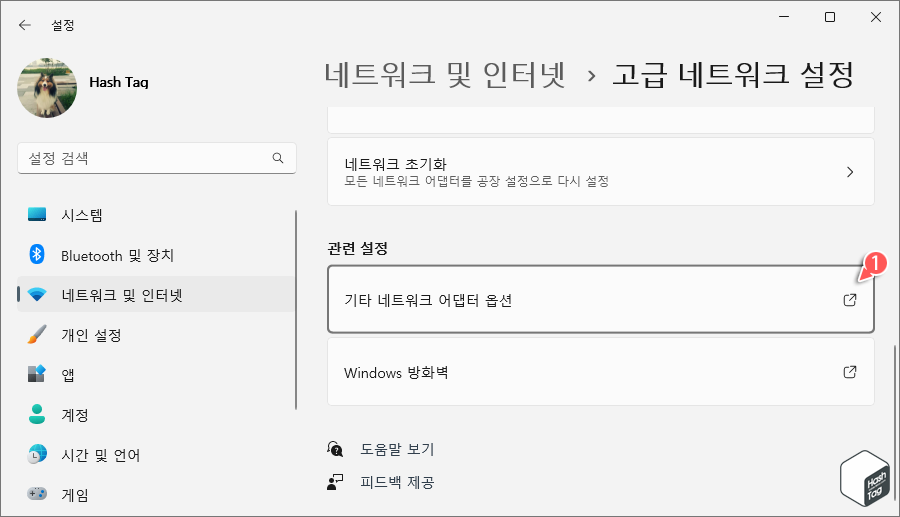Screen dimensions: 900x517
Task: Minimize the 설정 window
Action: tap(784, 17)
